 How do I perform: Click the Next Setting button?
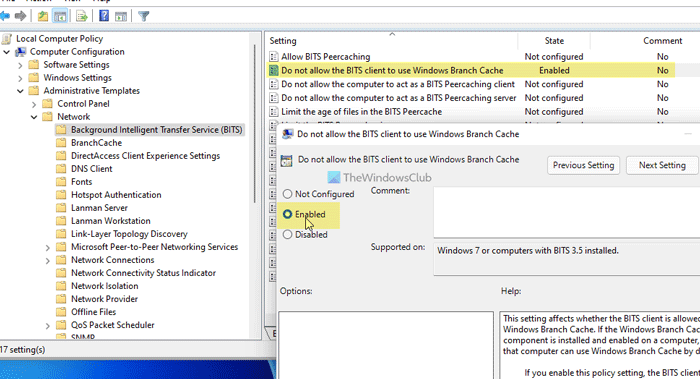tap(662, 165)
